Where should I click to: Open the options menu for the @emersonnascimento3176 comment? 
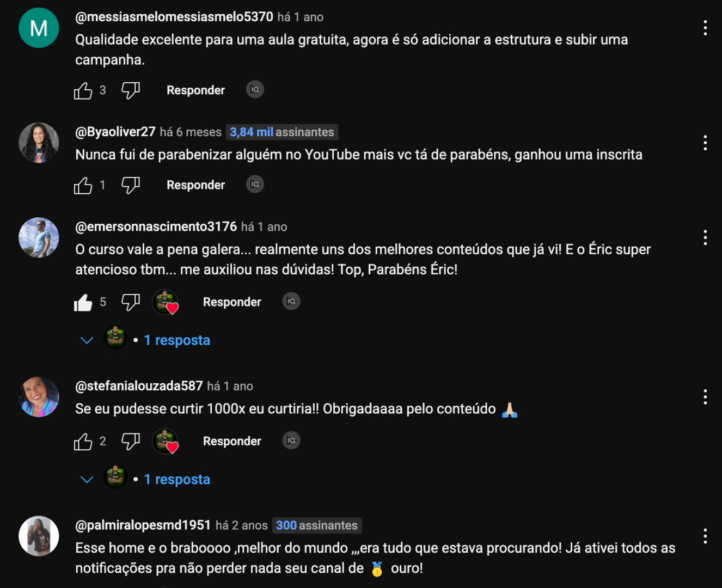[705, 237]
